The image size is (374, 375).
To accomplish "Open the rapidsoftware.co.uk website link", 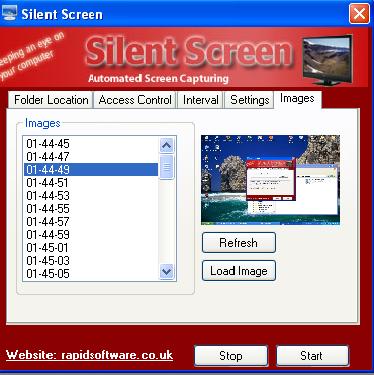I will point(89,355).
